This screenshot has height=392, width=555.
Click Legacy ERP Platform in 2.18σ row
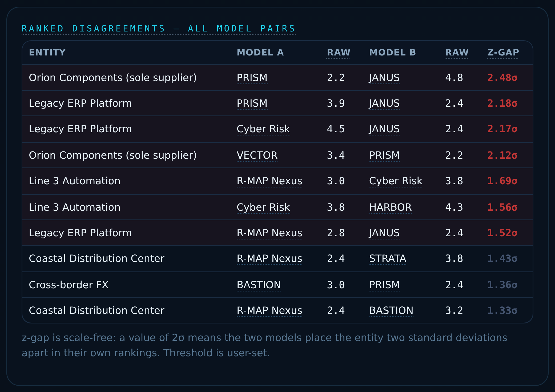click(80, 103)
